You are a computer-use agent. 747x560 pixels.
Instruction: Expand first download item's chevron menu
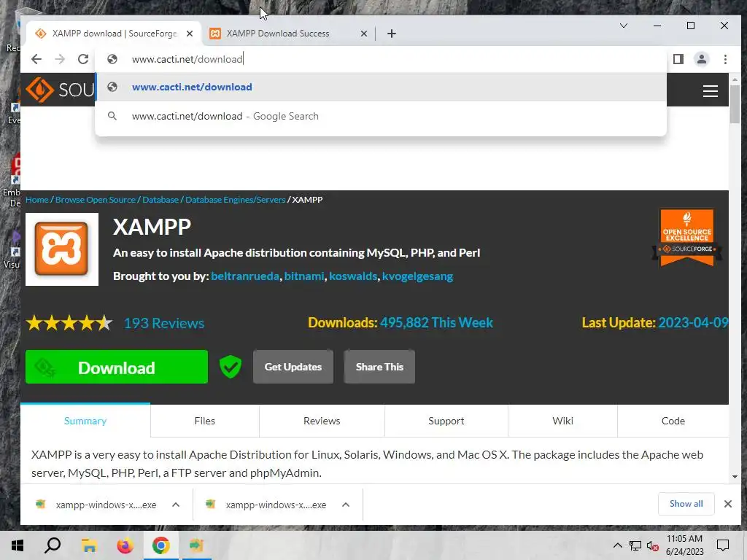point(176,505)
